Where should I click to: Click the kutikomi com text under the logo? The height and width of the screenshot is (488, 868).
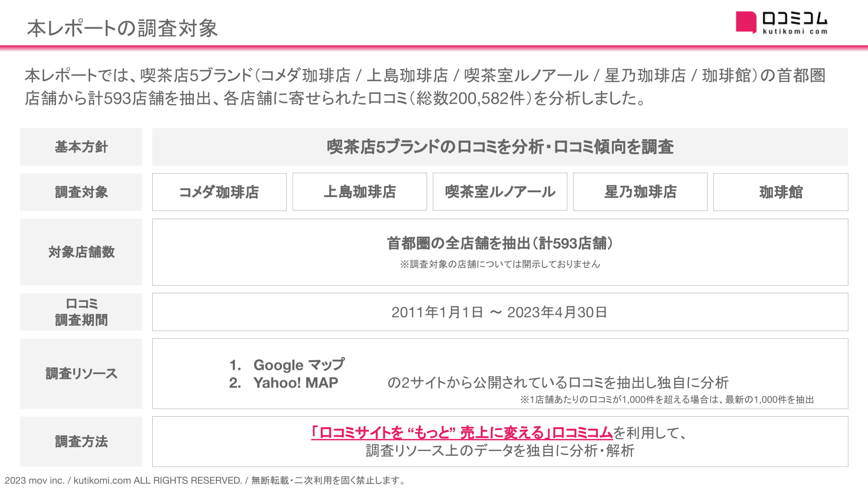tap(795, 32)
